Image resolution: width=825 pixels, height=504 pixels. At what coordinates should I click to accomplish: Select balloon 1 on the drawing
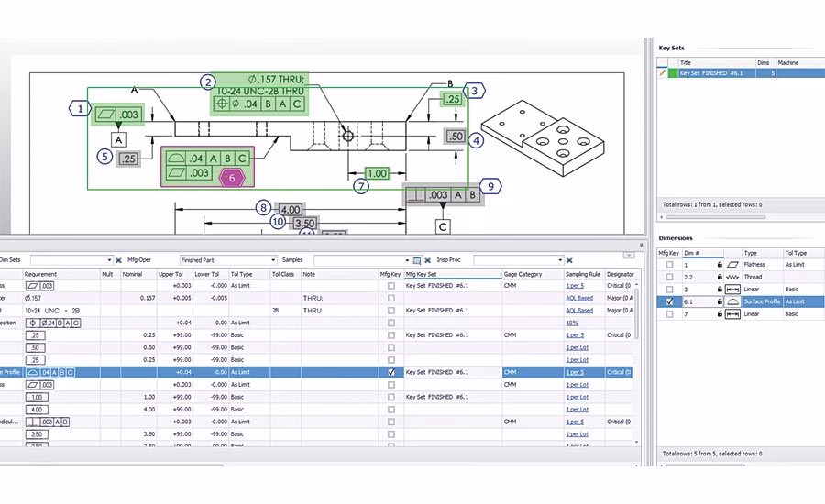pyautogui.click(x=81, y=109)
